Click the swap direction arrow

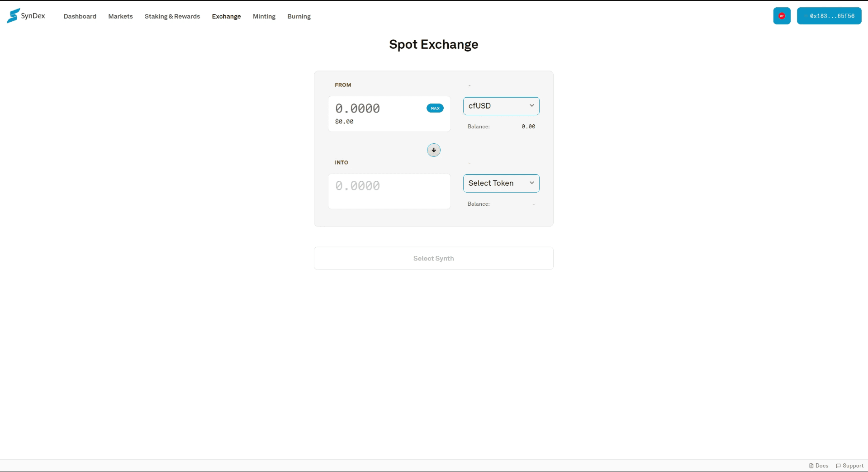click(x=433, y=150)
